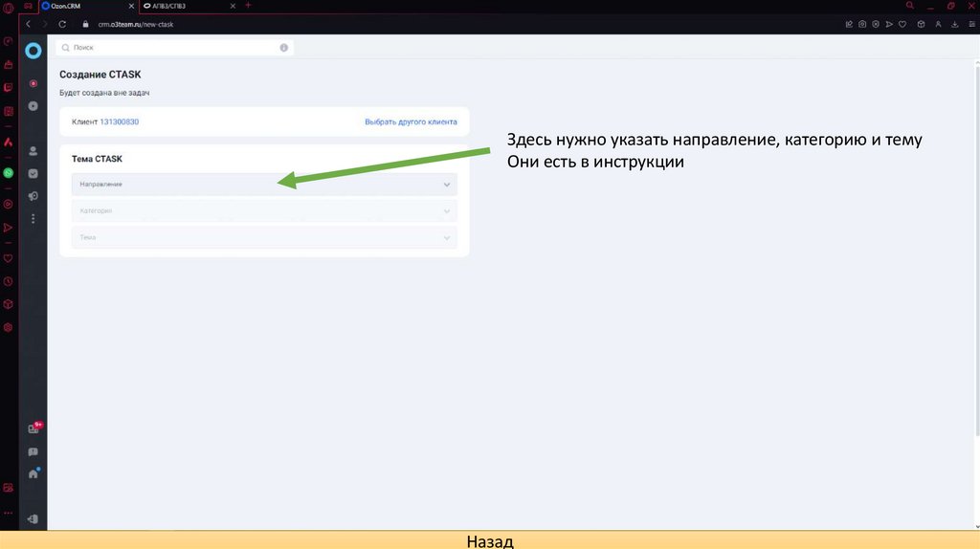
Task: Click the Выбрать другого клиента link
Action: click(x=411, y=121)
